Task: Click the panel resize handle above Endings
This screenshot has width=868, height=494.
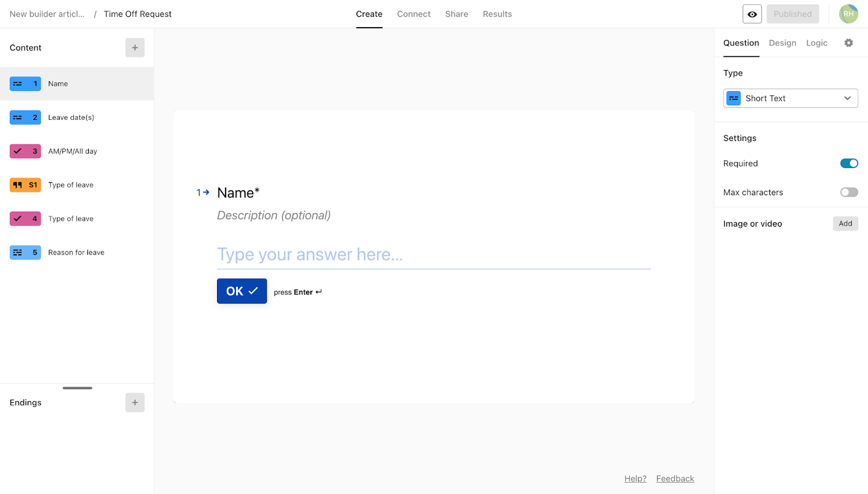Action: point(77,388)
